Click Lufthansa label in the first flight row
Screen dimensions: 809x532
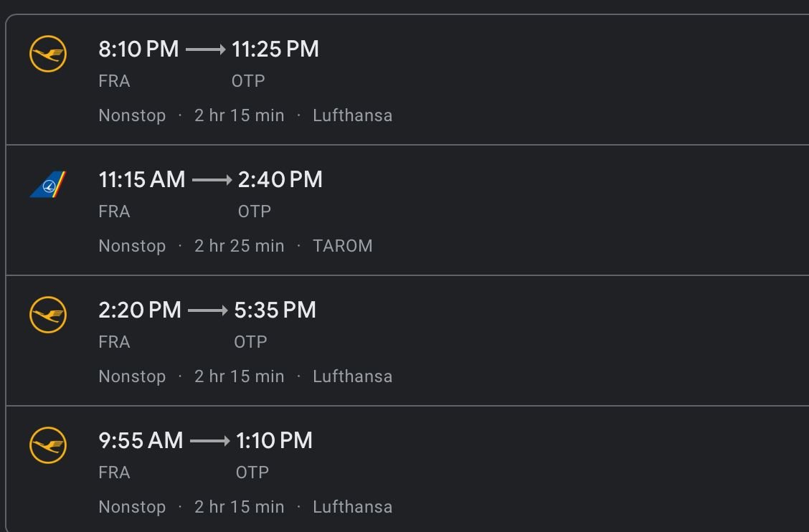coord(352,115)
